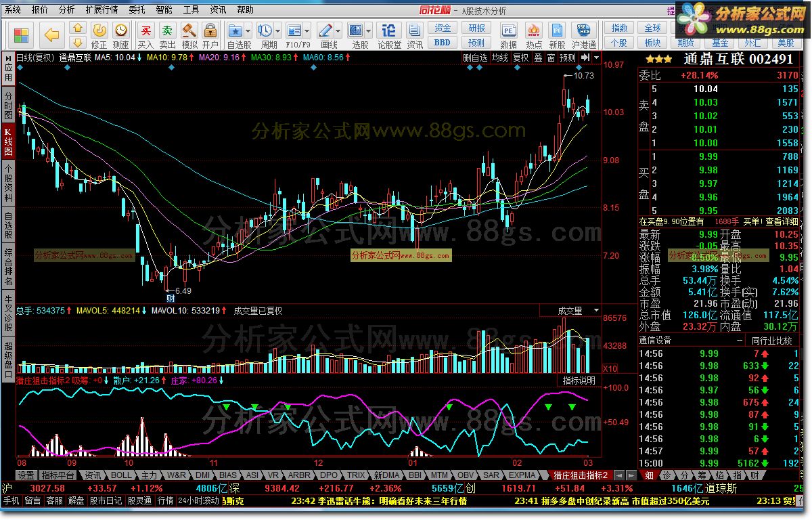The image size is (812, 520).
Task: Click 查看详细 link in order panel
Action: point(783,221)
